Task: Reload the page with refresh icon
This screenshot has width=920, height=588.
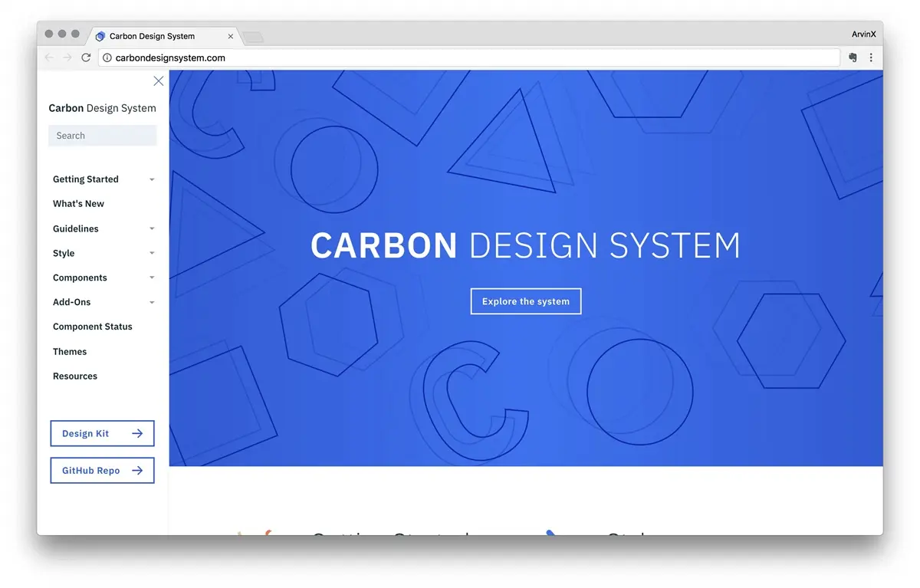Action: (x=86, y=57)
